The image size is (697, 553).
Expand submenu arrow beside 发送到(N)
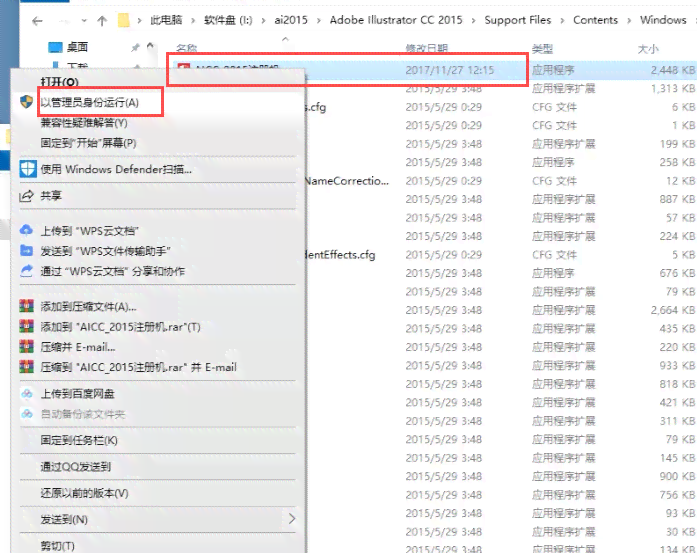point(292,519)
